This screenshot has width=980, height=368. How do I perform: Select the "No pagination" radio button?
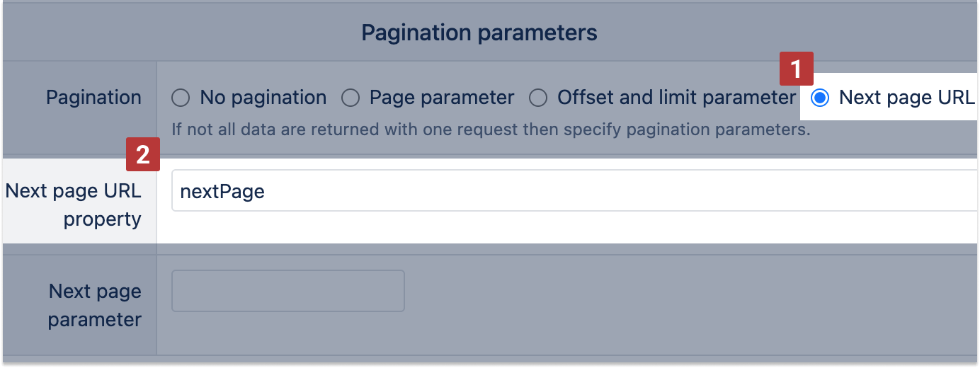(181, 98)
